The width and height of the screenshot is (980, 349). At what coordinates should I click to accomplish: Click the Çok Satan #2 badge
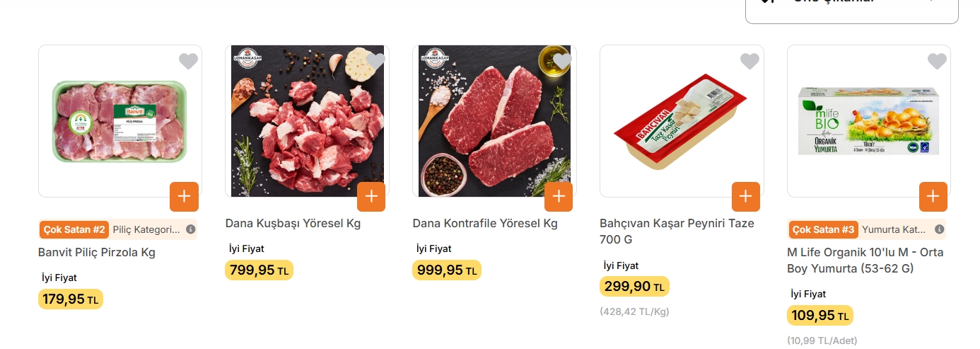(74, 229)
